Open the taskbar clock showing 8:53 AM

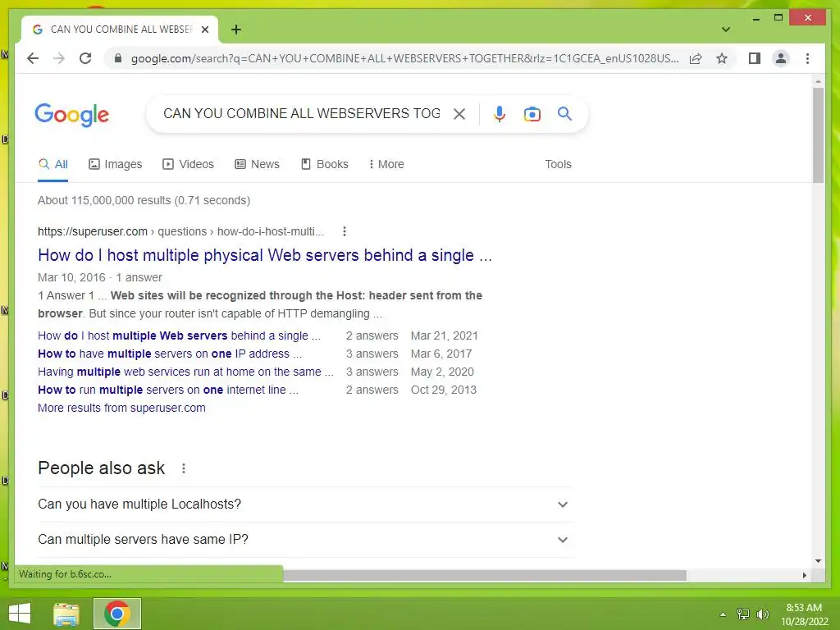point(804,614)
